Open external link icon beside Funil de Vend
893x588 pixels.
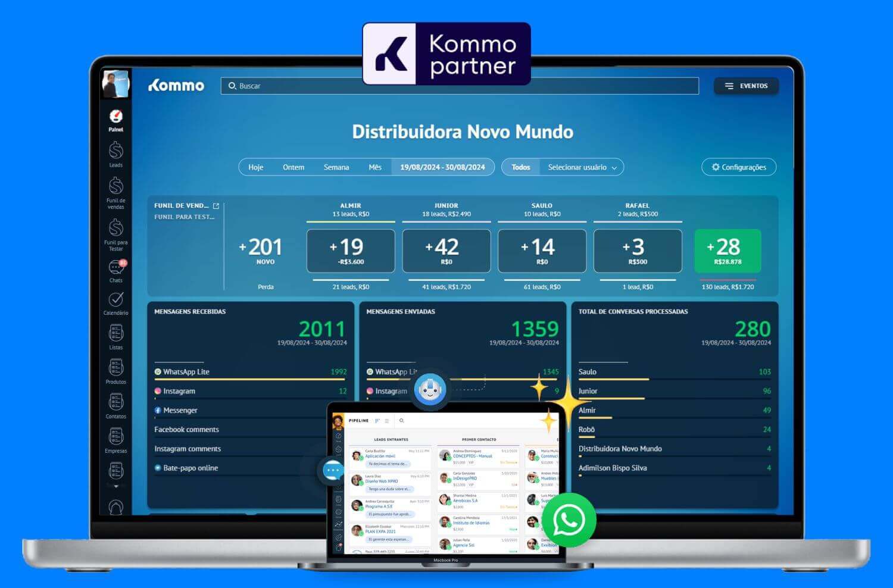tap(216, 206)
